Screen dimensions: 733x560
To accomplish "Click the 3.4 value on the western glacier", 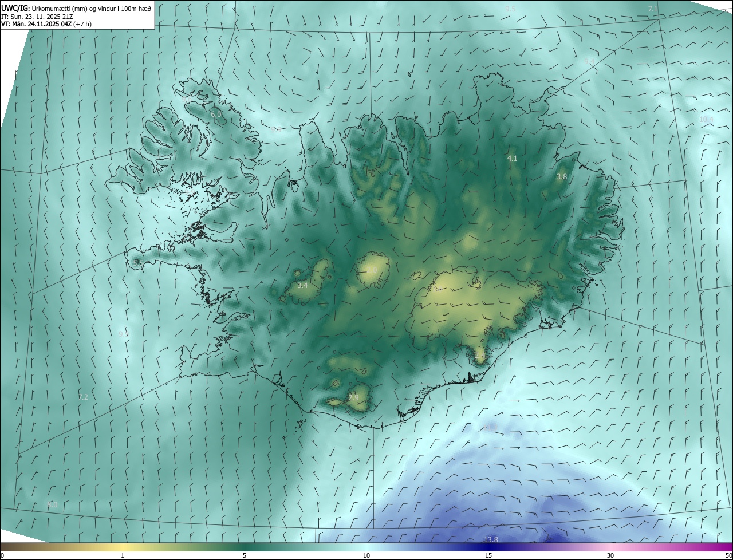I will pos(302,285).
